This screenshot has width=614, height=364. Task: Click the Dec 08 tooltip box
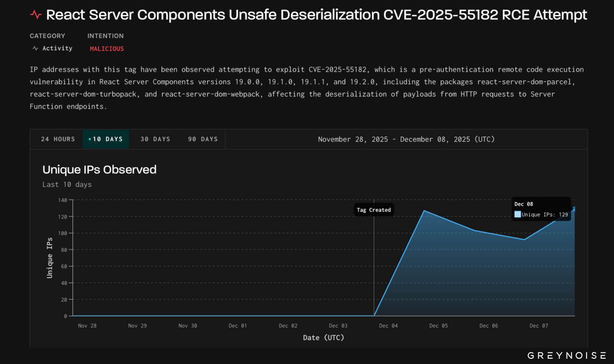(x=541, y=209)
